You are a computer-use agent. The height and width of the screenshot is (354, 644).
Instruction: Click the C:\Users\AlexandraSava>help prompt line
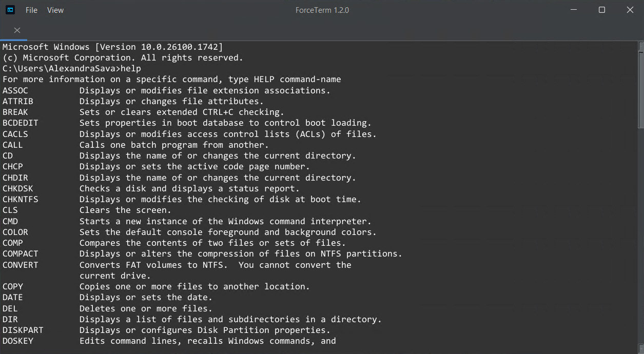click(72, 69)
